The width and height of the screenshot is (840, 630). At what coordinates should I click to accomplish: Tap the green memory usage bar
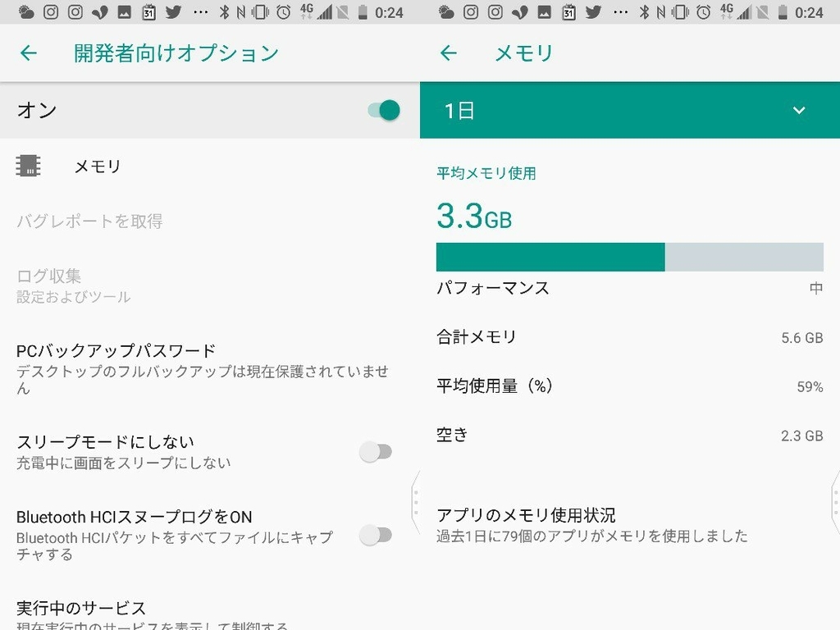pyautogui.click(x=550, y=257)
